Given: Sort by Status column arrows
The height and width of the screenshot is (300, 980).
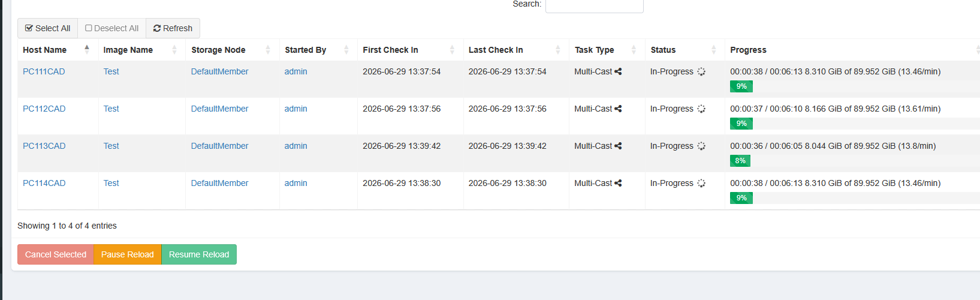Looking at the screenshot, I should coord(713,50).
